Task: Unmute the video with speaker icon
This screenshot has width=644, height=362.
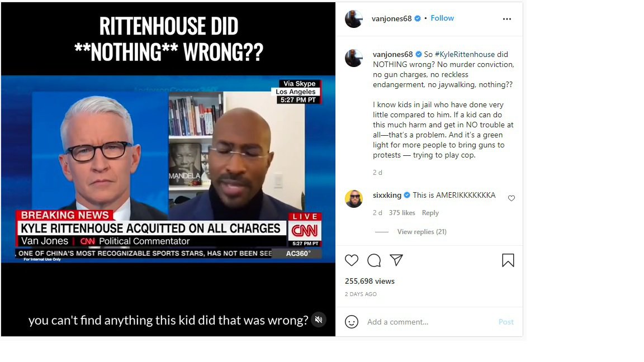Action: click(x=319, y=320)
